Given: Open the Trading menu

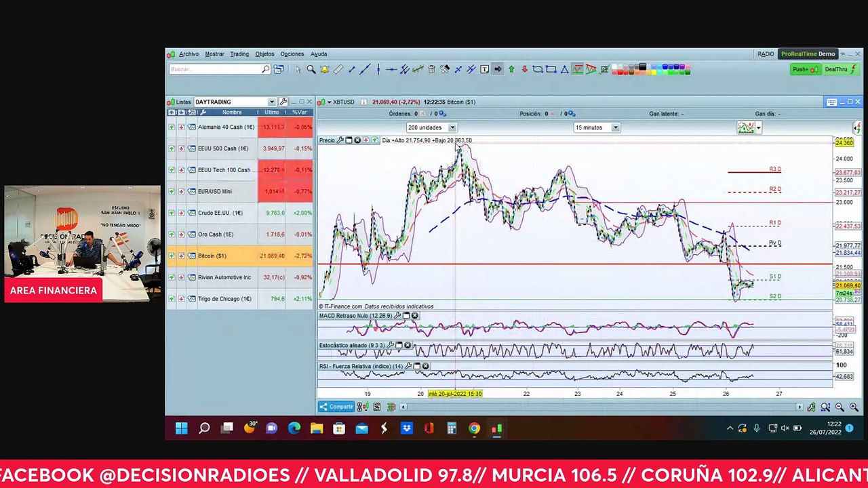Looking at the screenshot, I should point(239,54).
